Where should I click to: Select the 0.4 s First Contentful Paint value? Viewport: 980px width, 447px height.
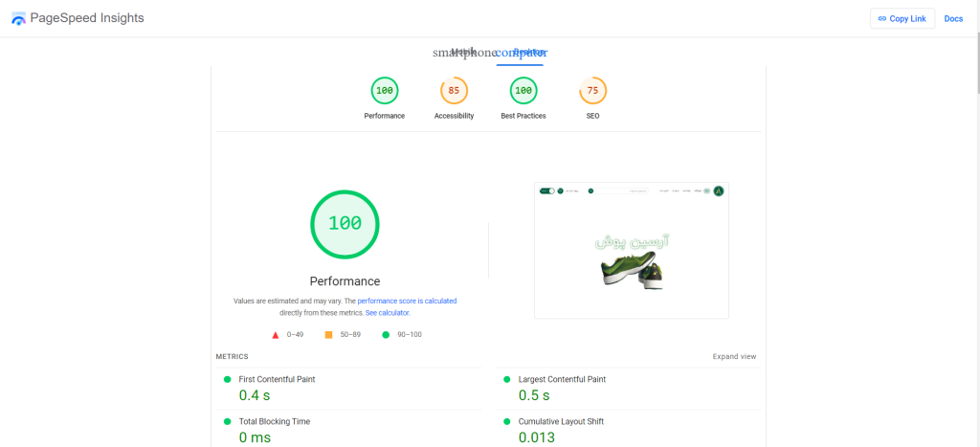(255, 395)
